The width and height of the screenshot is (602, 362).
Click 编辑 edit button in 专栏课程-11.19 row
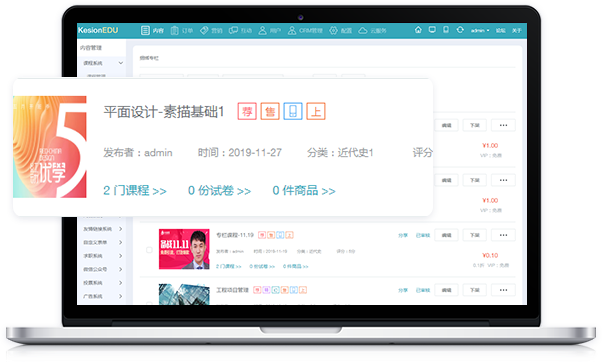[446, 235]
